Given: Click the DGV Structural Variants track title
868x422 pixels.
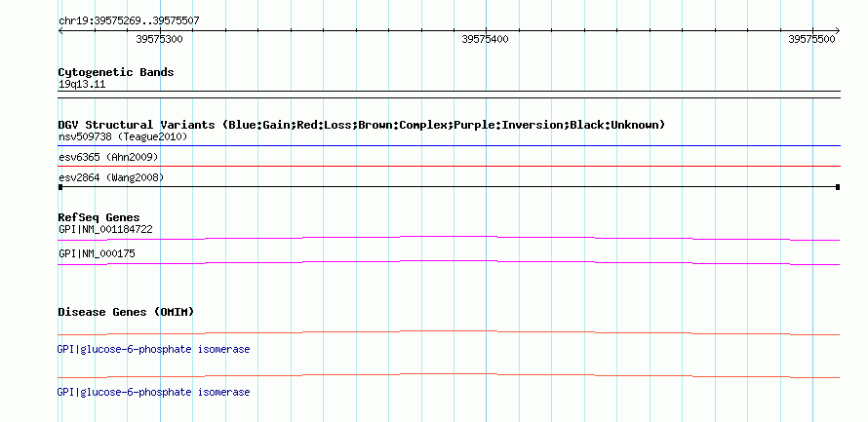Looking at the screenshot, I should click(362, 125).
